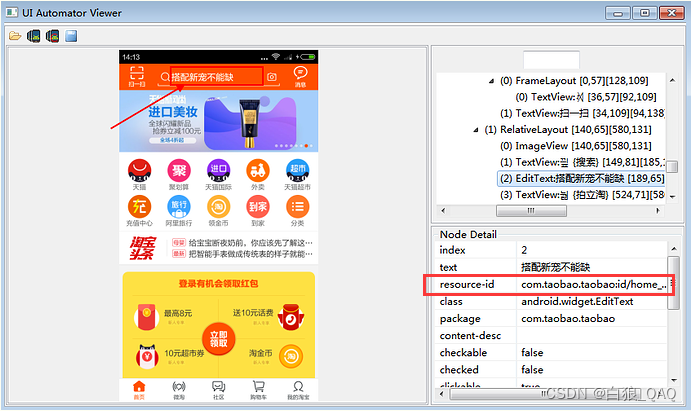
Task: Open headline 给宝宝断夜奶前
Action: tap(251, 243)
